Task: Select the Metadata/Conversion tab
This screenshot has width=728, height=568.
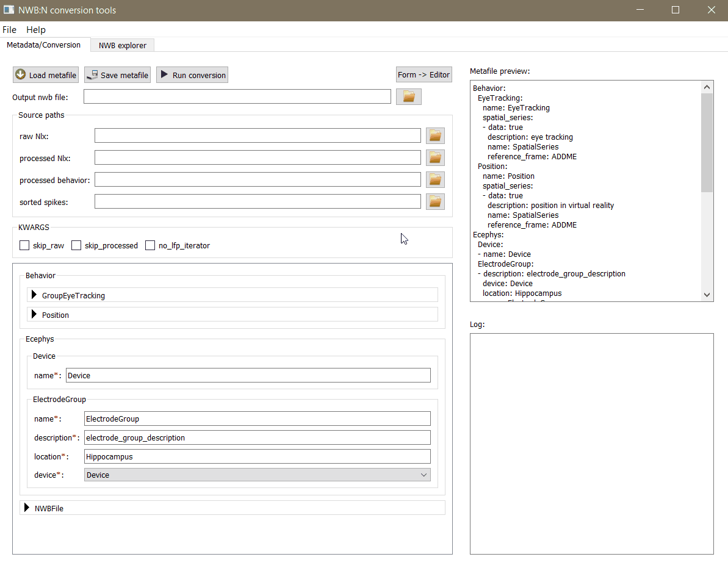Action: coord(44,45)
